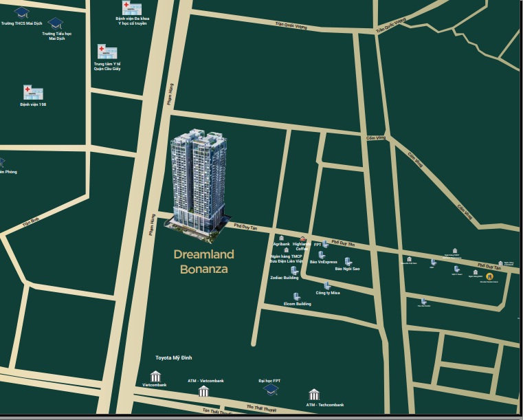
Task: Click the 'ATM - Techcombank' text label
Action: coord(325,405)
